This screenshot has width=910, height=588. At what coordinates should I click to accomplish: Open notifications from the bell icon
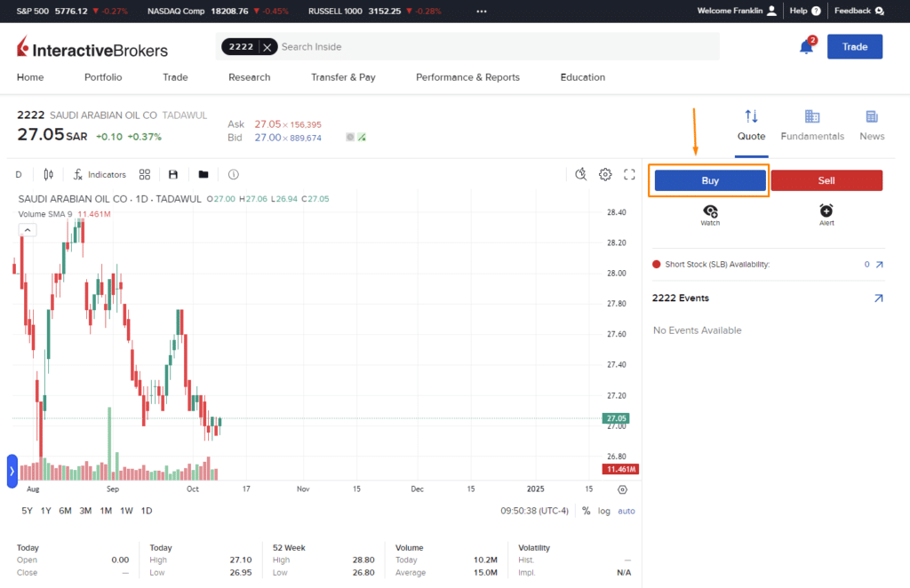(806, 46)
